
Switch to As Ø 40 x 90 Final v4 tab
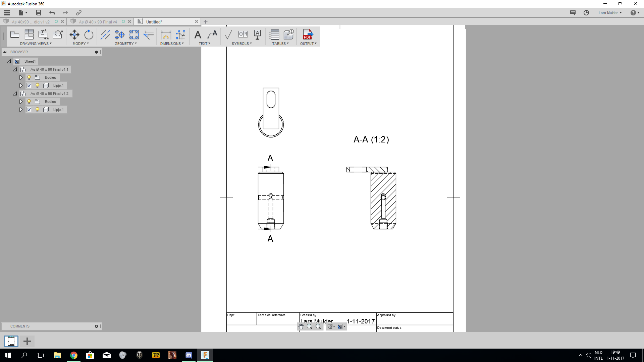coord(98,22)
